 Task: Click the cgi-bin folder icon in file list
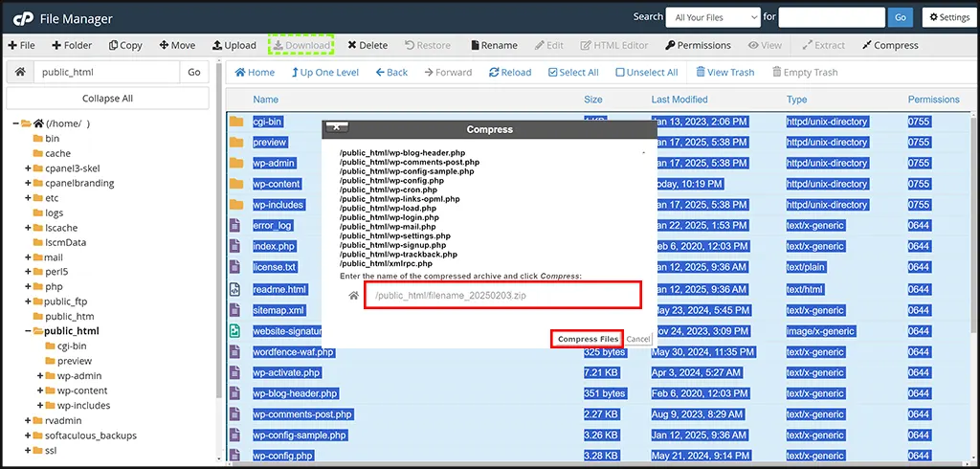tap(235, 122)
